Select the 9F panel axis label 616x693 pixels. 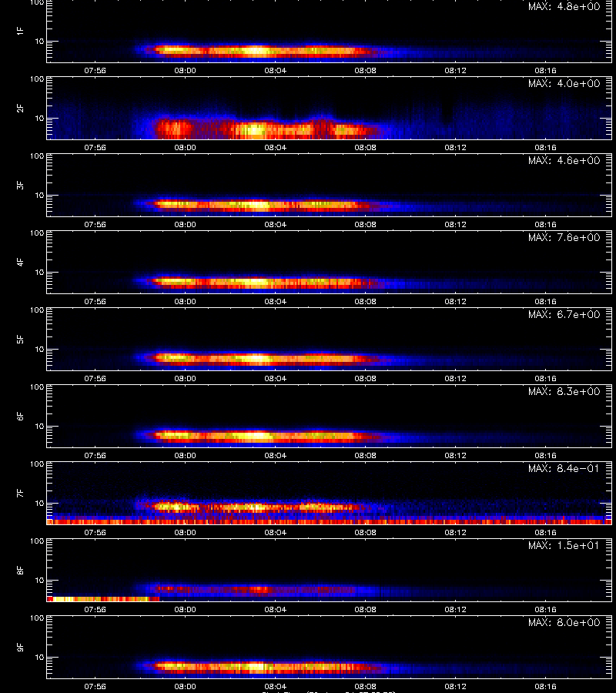[20, 647]
